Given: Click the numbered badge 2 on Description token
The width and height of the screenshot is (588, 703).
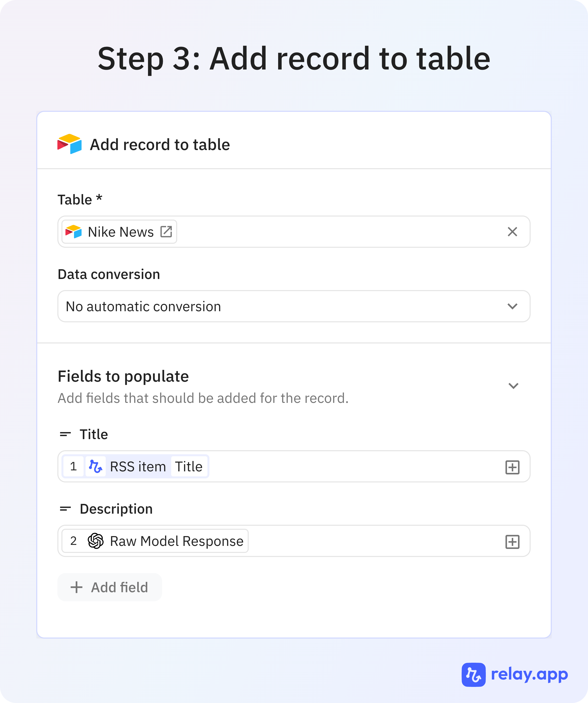Looking at the screenshot, I should tap(73, 541).
